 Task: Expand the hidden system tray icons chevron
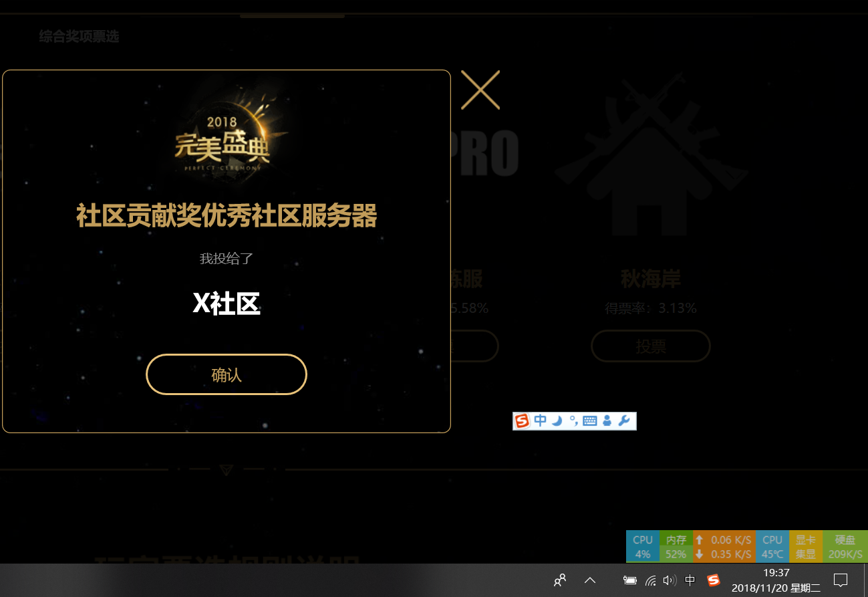coord(590,580)
